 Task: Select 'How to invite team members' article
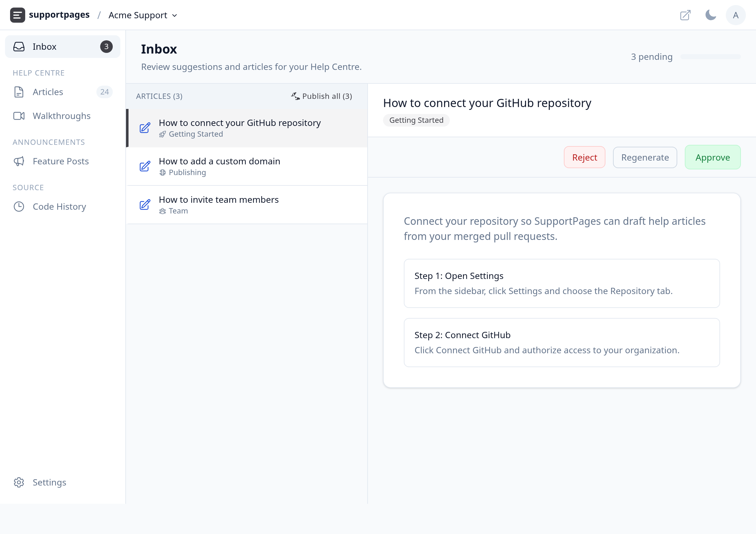pos(247,205)
